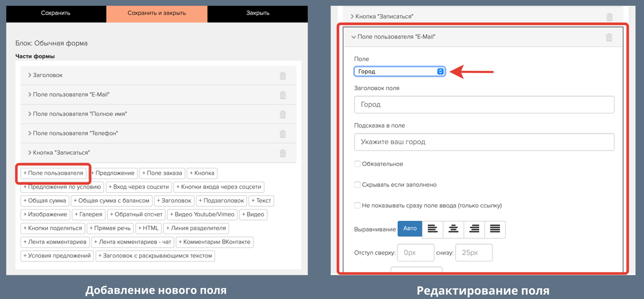The height and width of the screenshot is (299, 644).
Task: Choose center alignment icon
Action: 453,229
